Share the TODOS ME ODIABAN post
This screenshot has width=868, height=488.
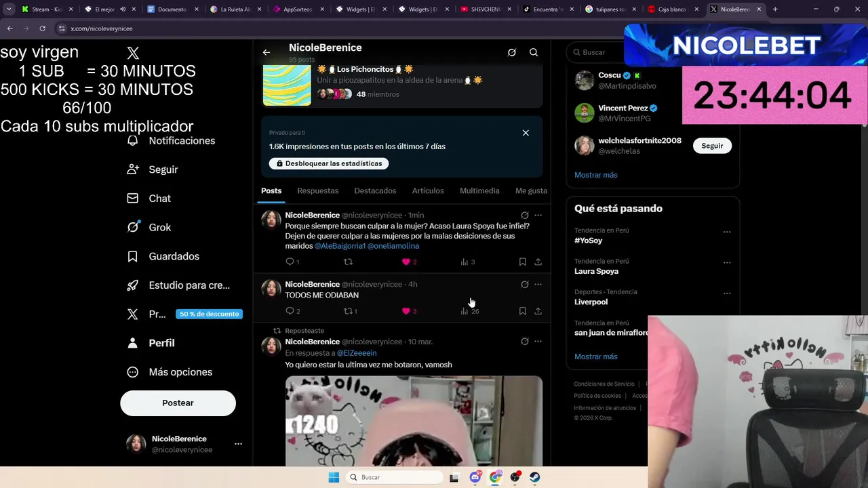[x=538, y=311]
